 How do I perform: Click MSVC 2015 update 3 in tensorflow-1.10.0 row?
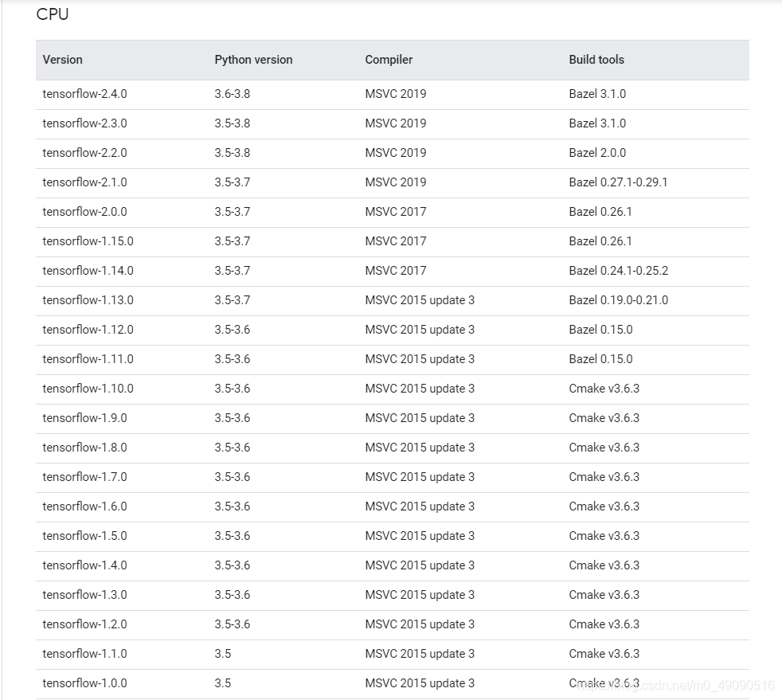(x=420, y=389)
